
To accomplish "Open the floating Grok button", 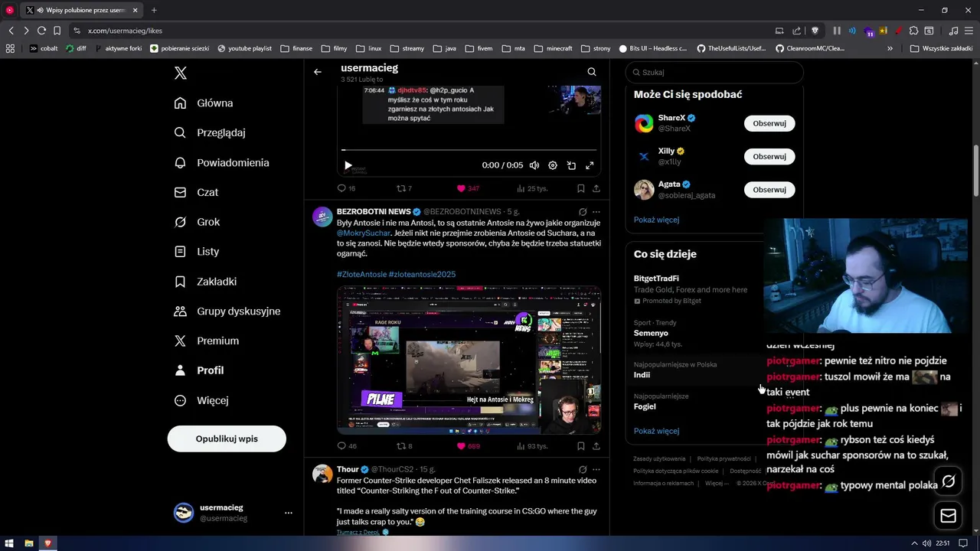I will pos(949,481).
